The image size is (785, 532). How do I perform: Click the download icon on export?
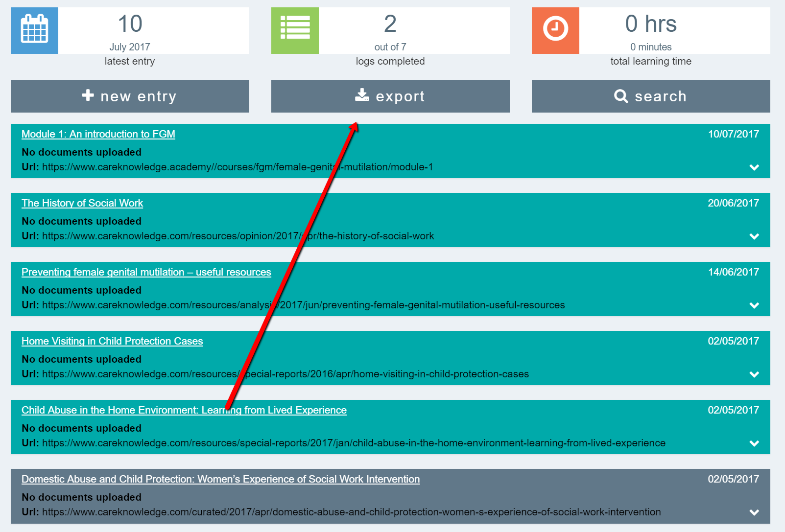click(362, 95)
